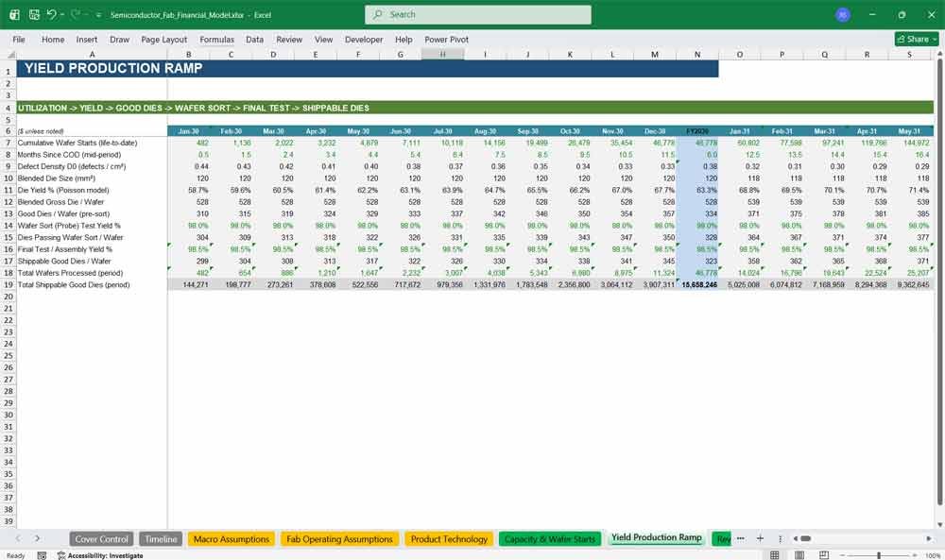Open the user account profile icon
Viewport: 945px width, 560px height.
[x=843, y=14]
